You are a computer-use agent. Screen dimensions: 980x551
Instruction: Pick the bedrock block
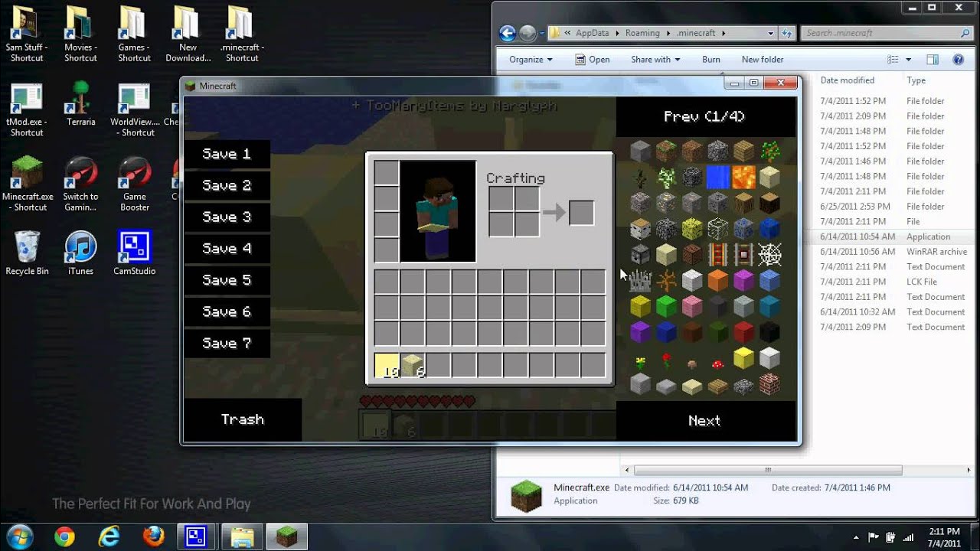(x=692, y=177)
